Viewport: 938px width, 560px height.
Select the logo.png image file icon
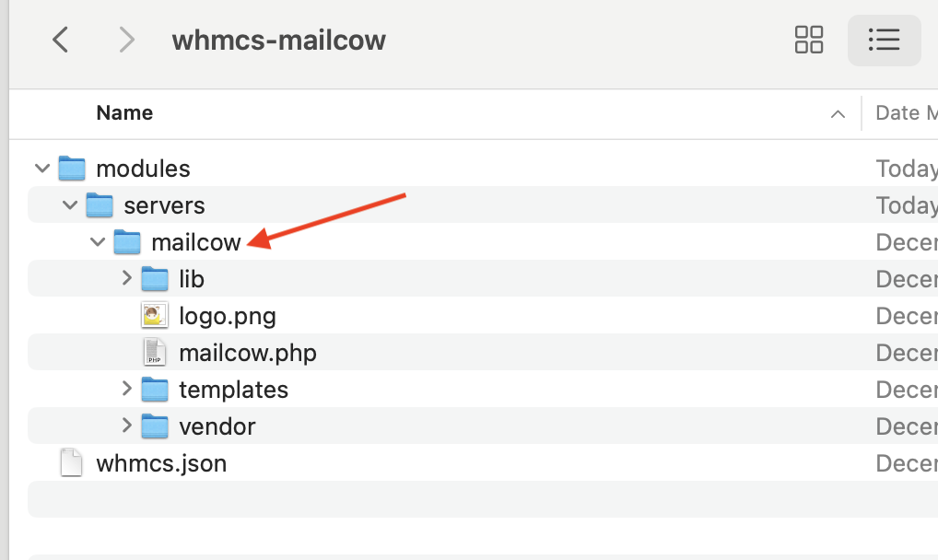(154, 316)
